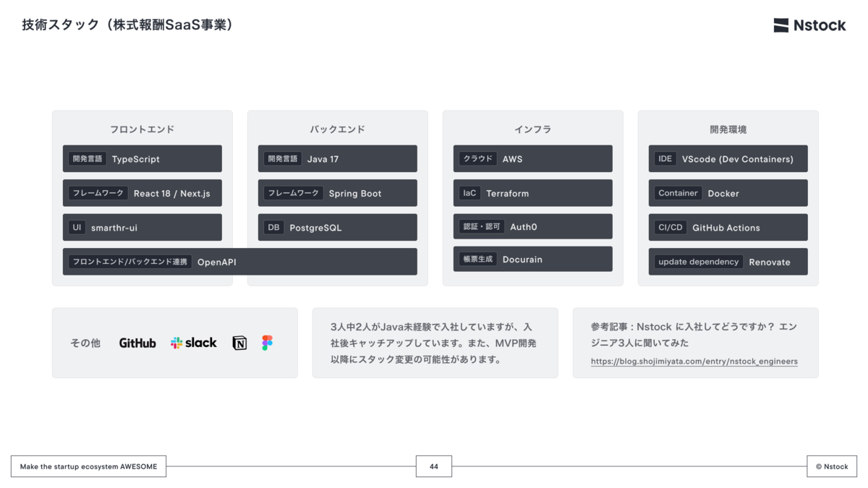Image resolution: width=868 pixels, height=488 pixels.
Task: Select the smarthr-ui row
Action: pos(142,227)
